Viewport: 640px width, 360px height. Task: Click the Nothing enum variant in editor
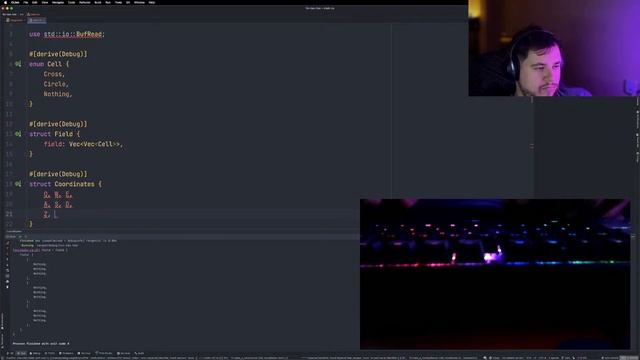click(x=58, y=94)
